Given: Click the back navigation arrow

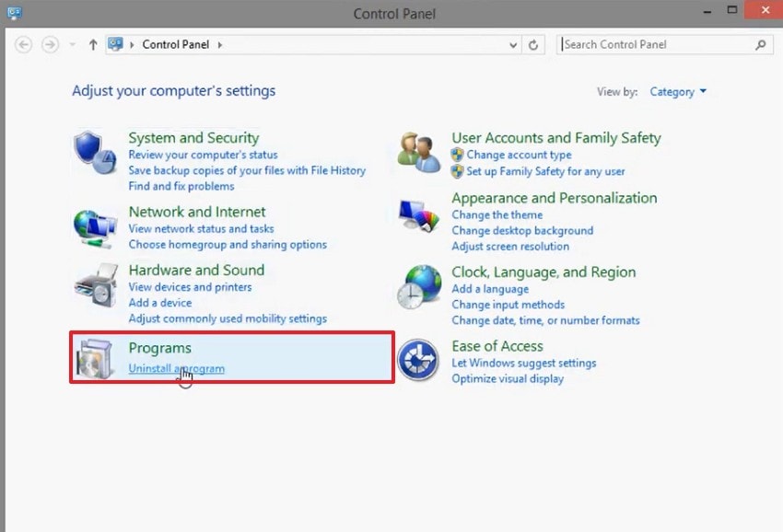Looking at the screenshot, I should pos(23,44).
